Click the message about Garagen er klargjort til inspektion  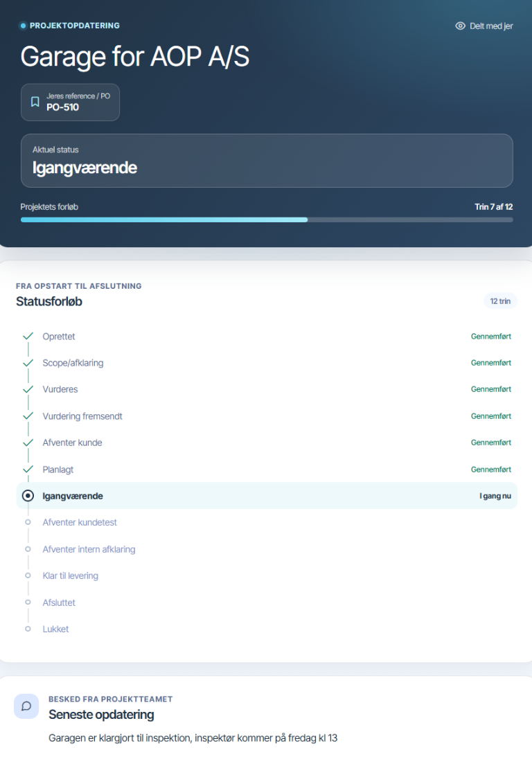pos(193,738)
